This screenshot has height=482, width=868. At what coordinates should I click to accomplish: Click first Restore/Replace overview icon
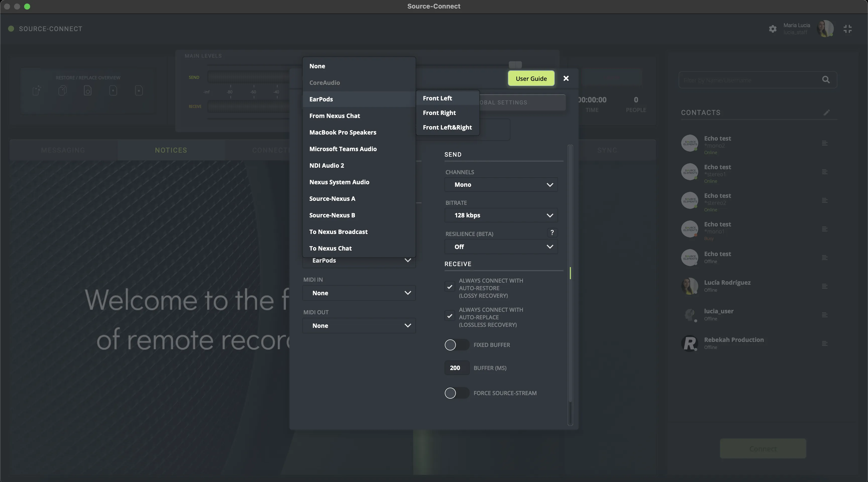[37, 90]
